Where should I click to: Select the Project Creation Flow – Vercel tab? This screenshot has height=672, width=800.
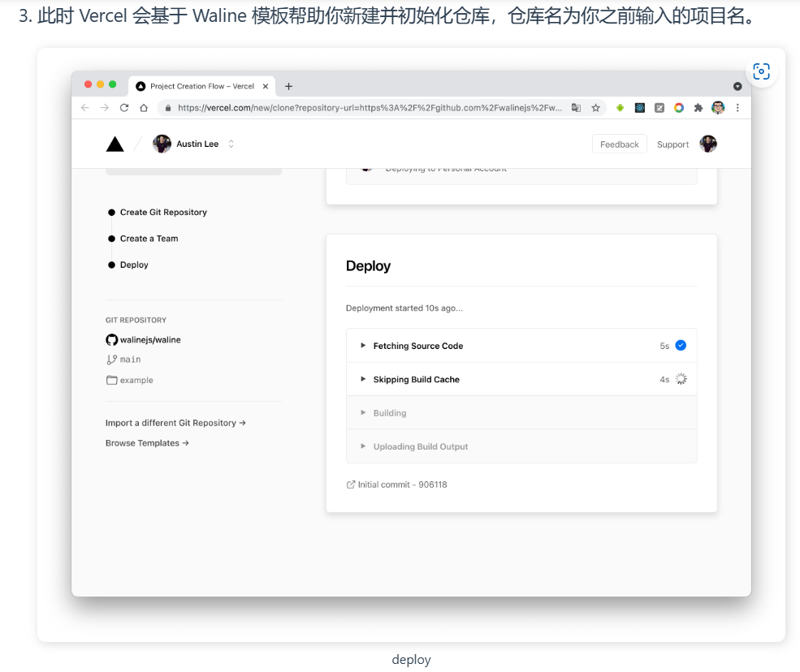tap(202, 86)
